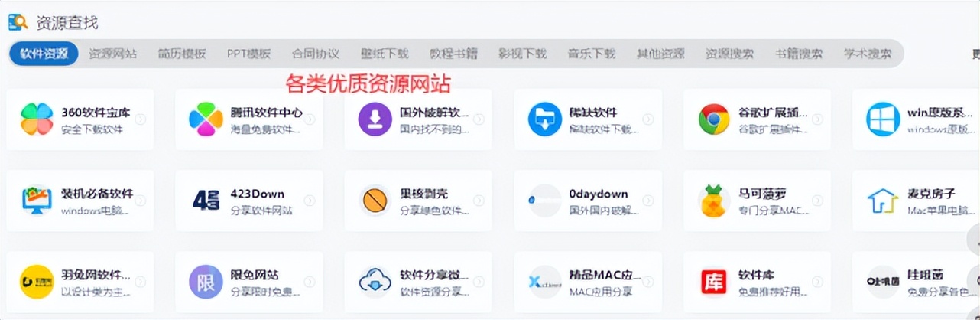Open the 423Down title link

(256, 194)
